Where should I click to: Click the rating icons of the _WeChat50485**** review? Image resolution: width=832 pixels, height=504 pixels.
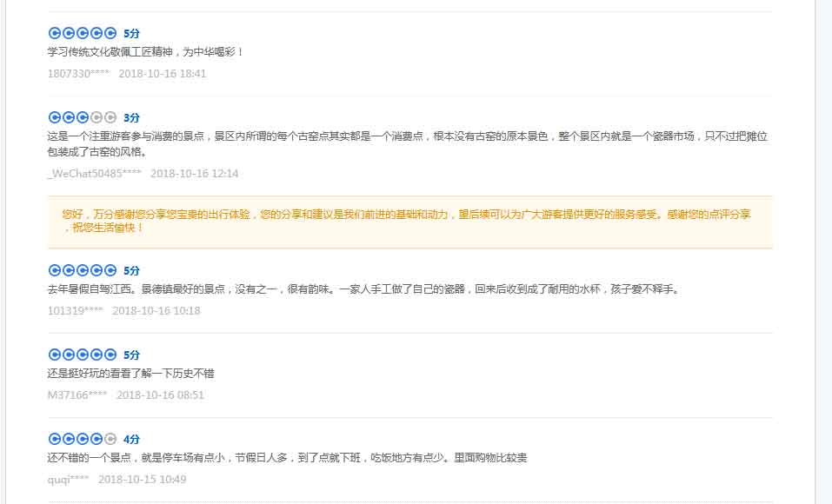pos(83,117)
